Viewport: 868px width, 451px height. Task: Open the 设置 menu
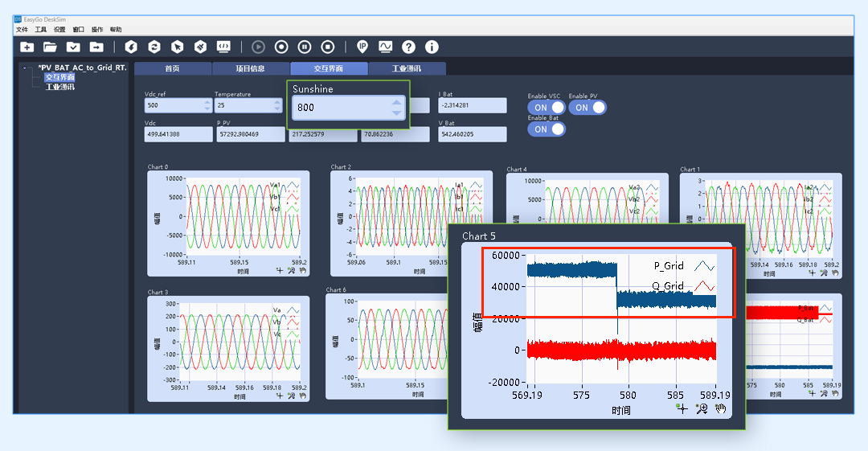tap(59, 30)
